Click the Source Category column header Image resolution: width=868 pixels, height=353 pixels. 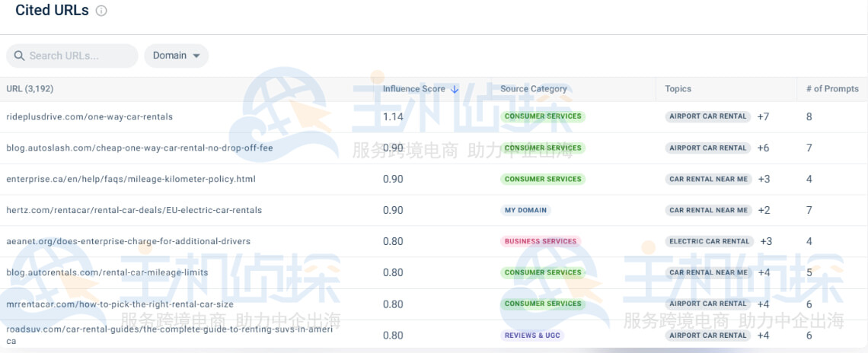tap(534, 89)
